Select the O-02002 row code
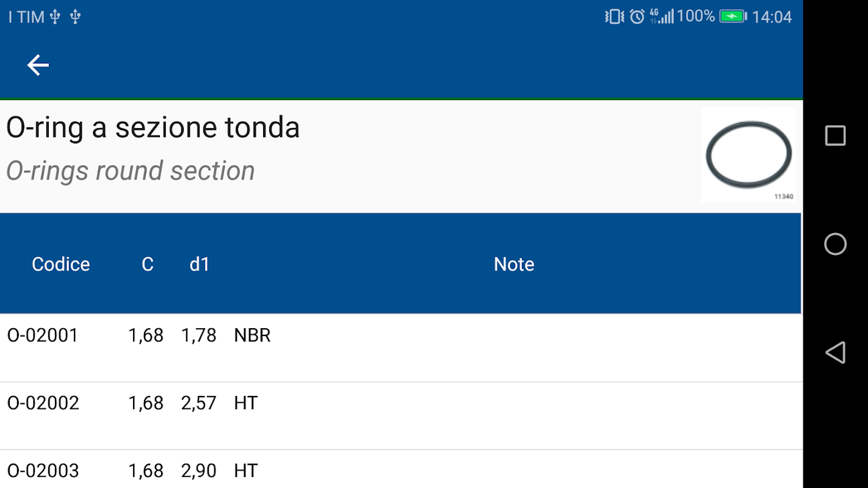The width and height of the screenshot is (868, 488). click(x=43, y=403)
